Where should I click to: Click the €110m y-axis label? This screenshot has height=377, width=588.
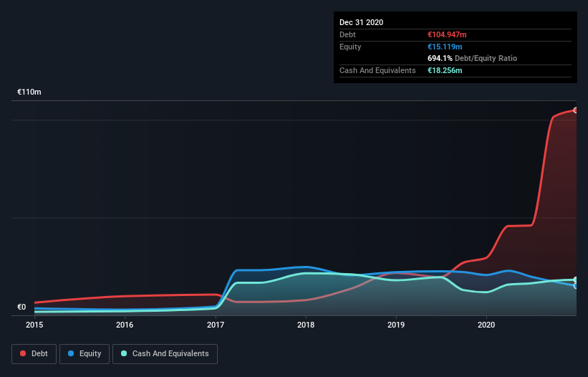[29, 92]
